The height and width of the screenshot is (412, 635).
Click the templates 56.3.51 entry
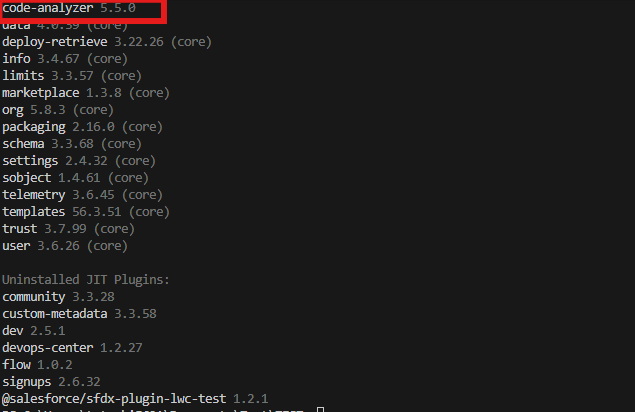click(x=85, y=212)
